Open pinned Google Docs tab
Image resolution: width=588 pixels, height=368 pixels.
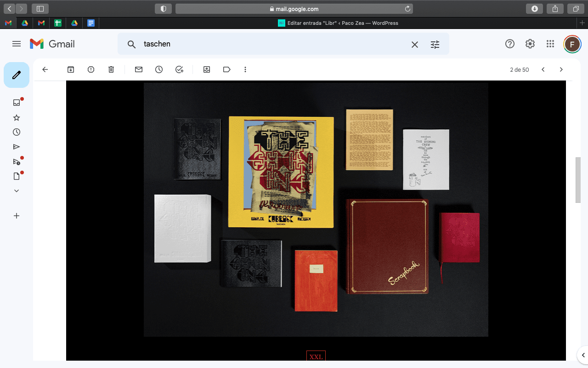tap(91, 23)
